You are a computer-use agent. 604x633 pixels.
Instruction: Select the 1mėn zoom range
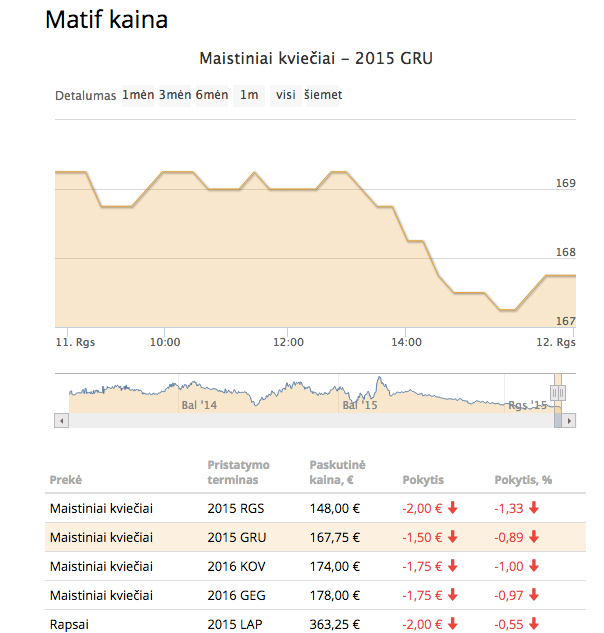coord(138,96)
